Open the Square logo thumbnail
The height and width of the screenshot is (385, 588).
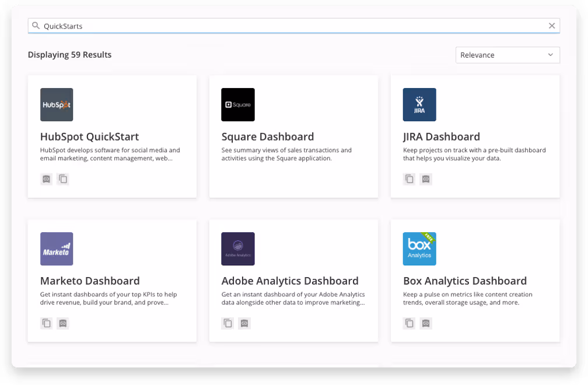coord(238,104)
